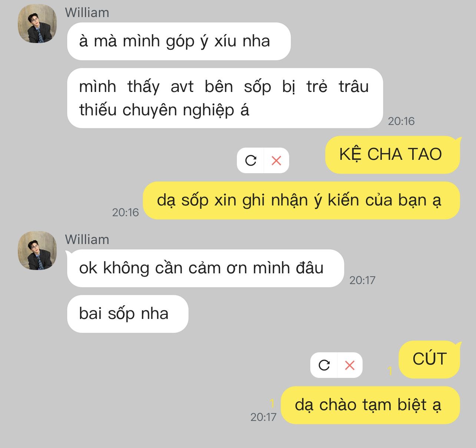The image size is (476, 448).
Task: Click the yellow 'CÚT' bubble
Action: pyautogui.click(x=429, y=359)
